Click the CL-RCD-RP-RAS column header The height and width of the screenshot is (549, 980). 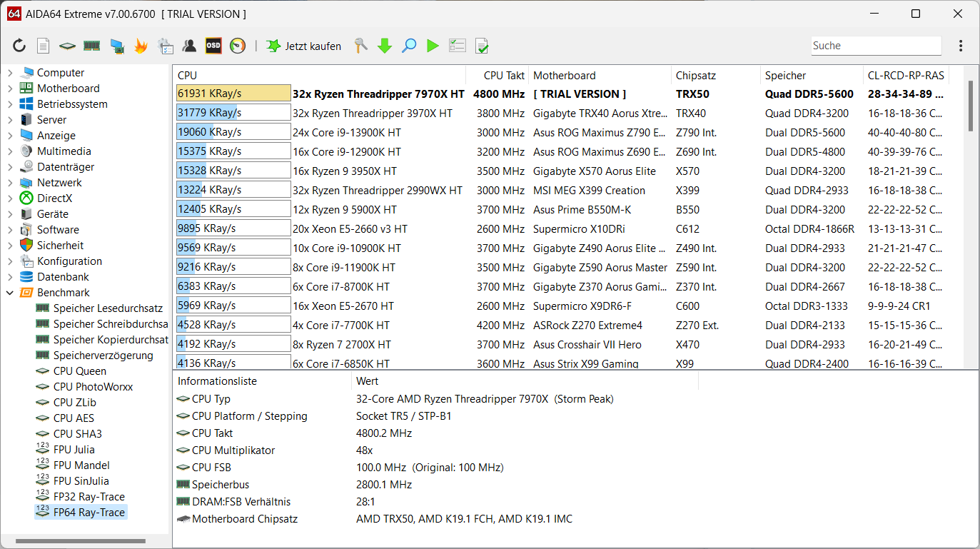[906, 76]
